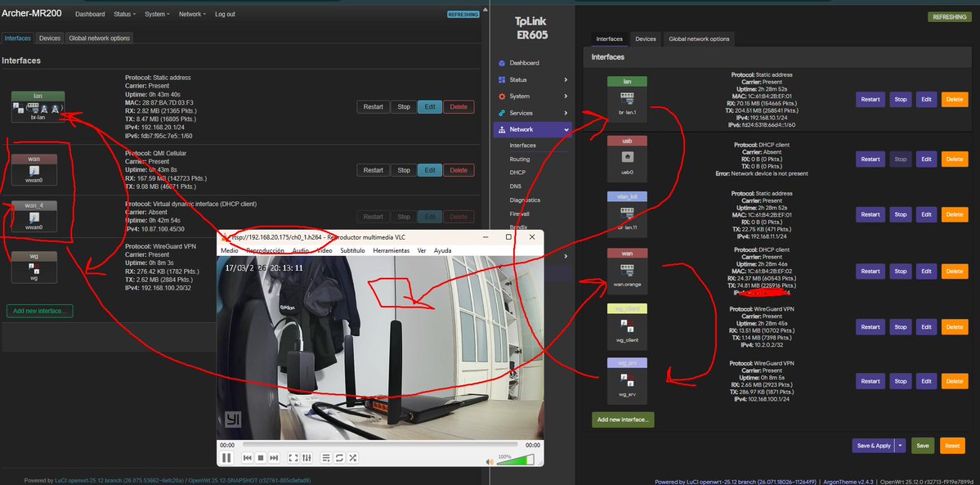The image size is (980, 485).
Task: Open Network dropdown in Archer-MR200 navbar
Action: tap(192, 14)
